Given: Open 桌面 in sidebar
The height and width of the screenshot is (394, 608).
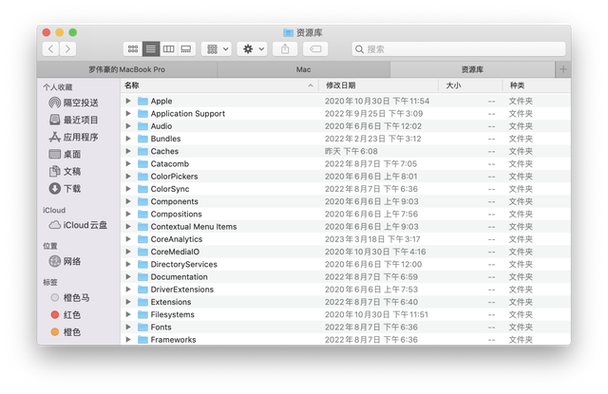Looking at the screenshot, I should pyautogui.click(x=65, y=154).
